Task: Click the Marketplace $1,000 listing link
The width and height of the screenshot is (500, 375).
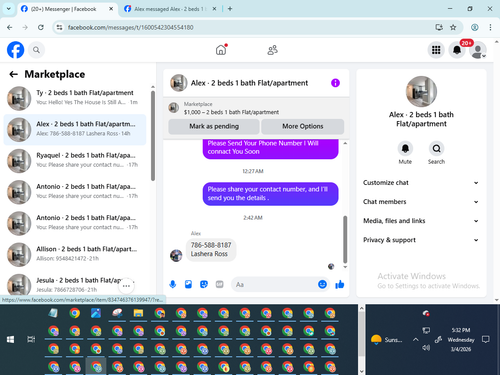Action: click(231, 112)
